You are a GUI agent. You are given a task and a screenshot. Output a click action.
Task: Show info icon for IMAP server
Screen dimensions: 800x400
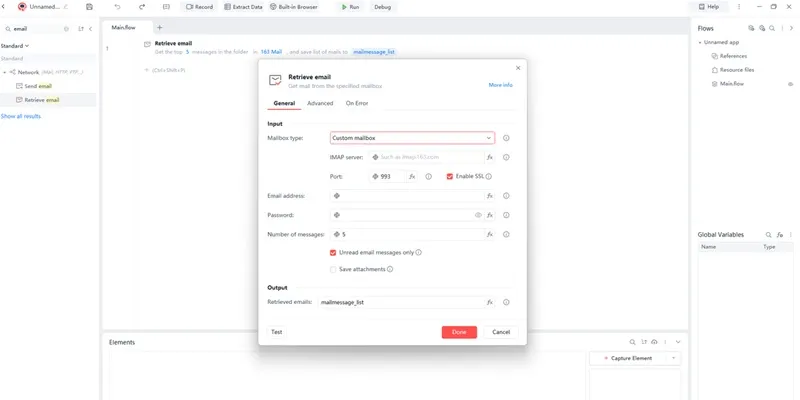point(506,157)
